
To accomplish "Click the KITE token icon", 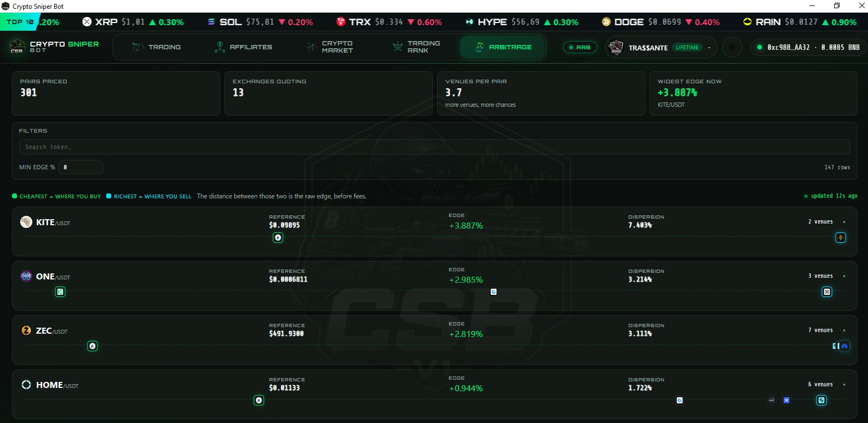I will pos(26,222).
